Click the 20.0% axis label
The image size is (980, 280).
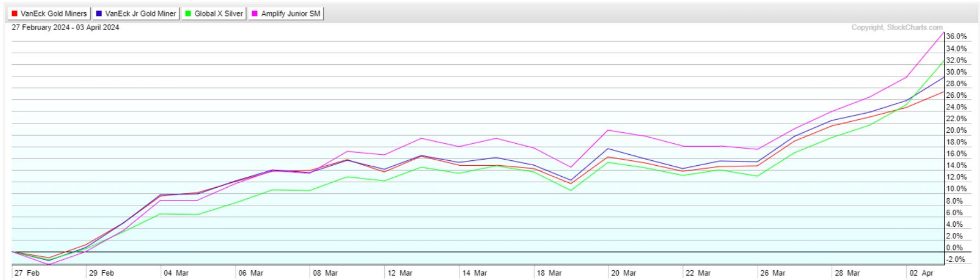coord(957,131)
